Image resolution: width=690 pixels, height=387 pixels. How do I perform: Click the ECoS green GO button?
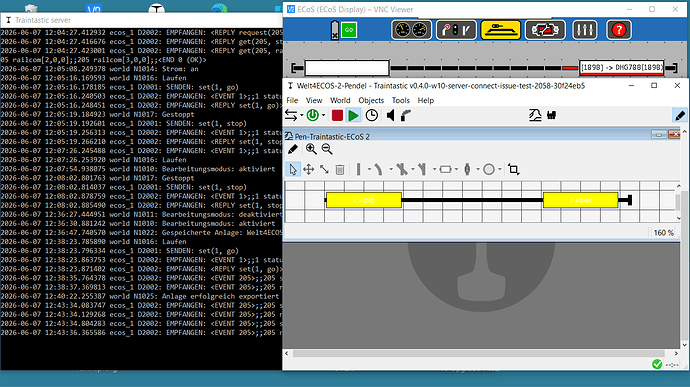pos(349,30)
